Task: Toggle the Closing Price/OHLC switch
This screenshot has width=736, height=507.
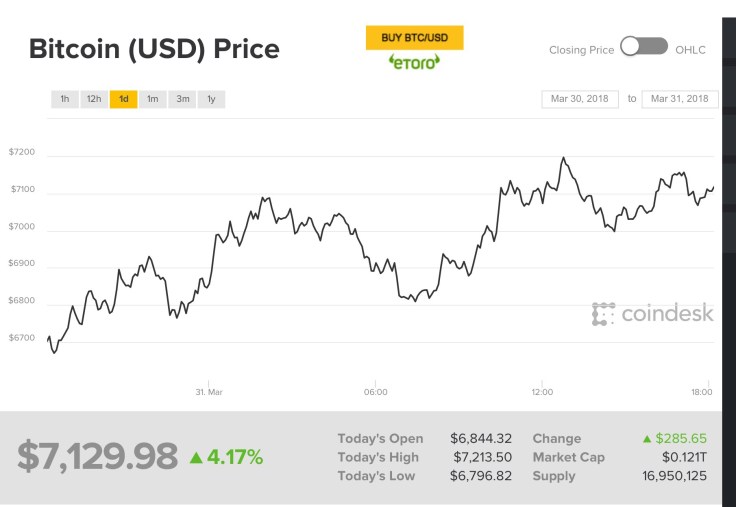Action: [x=644, y=46]
